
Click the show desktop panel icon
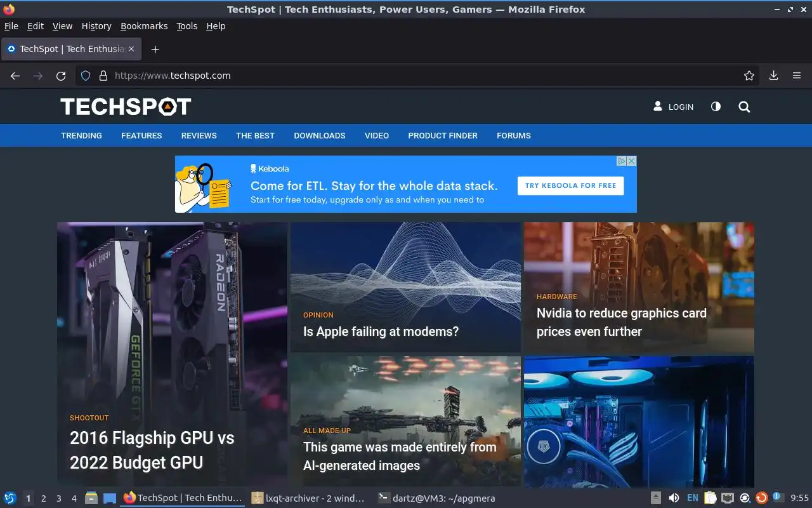(110, 498)
